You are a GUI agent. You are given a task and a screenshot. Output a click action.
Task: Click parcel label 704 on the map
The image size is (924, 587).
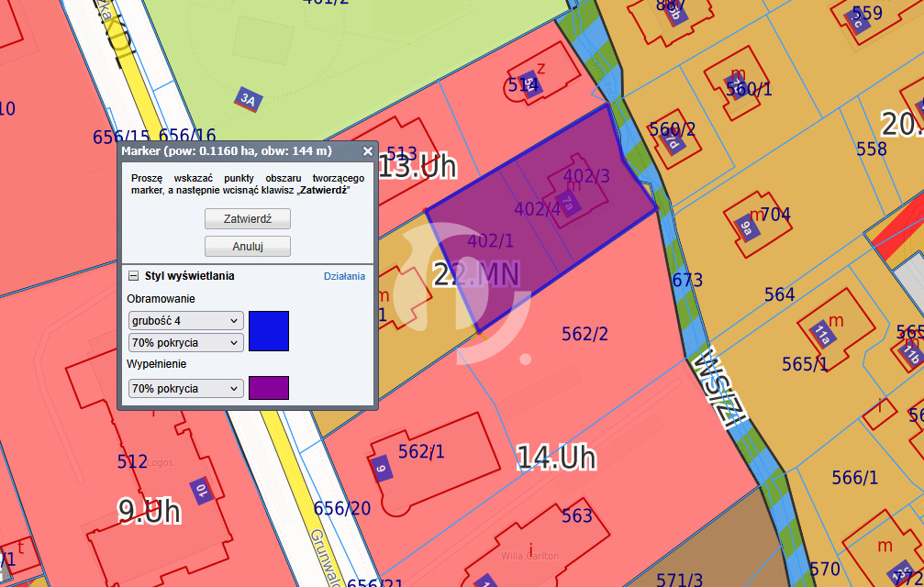pos(775,215)
